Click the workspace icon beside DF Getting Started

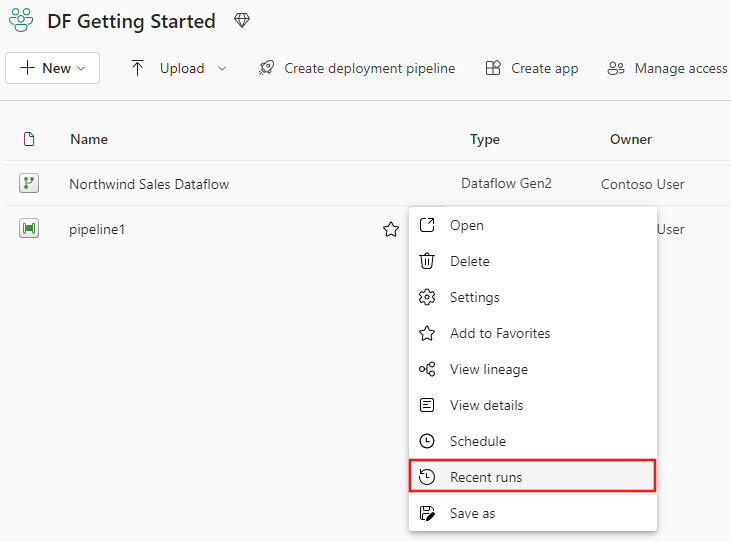coord(21,21)
